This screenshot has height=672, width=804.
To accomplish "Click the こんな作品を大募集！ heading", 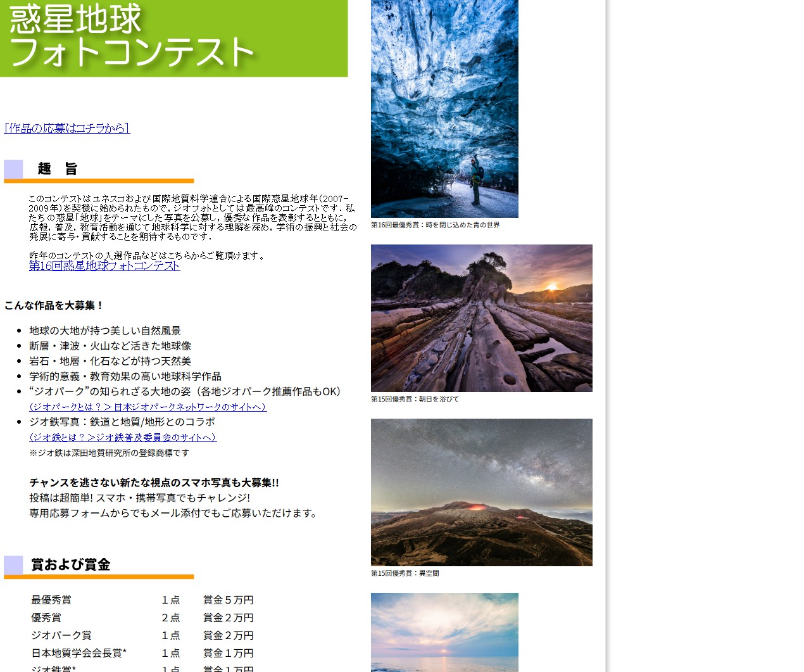I will (54, 305).
